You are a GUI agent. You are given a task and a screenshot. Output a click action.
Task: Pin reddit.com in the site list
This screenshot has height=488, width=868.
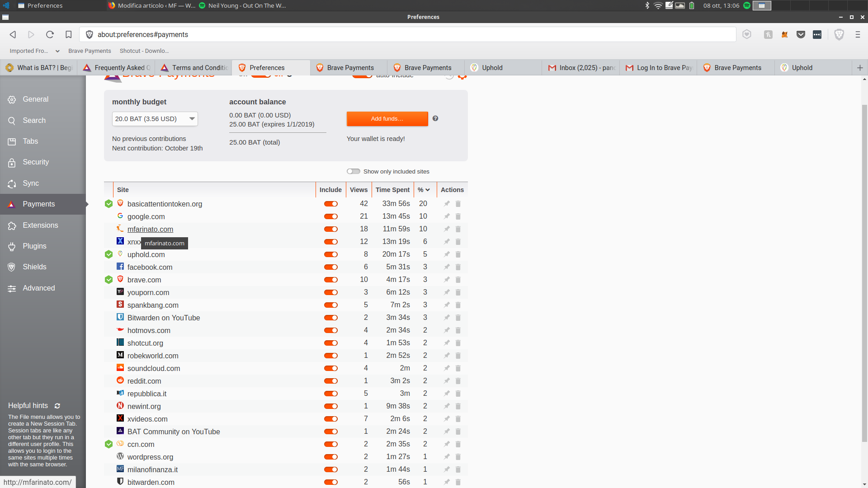[x=447, y=381]
